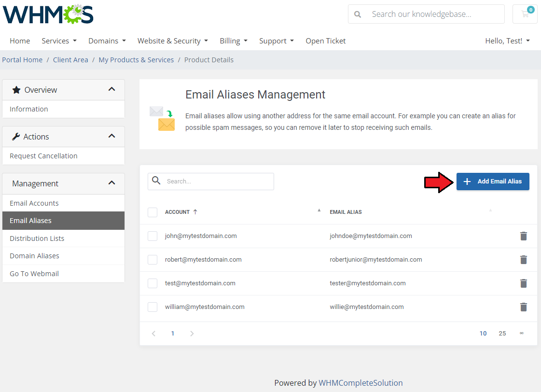The width and height of the screenshot is (541, 392).
Task: Click william@mytestdomain.com account cell
Action: pyautogui.click(x=205, y=307)
